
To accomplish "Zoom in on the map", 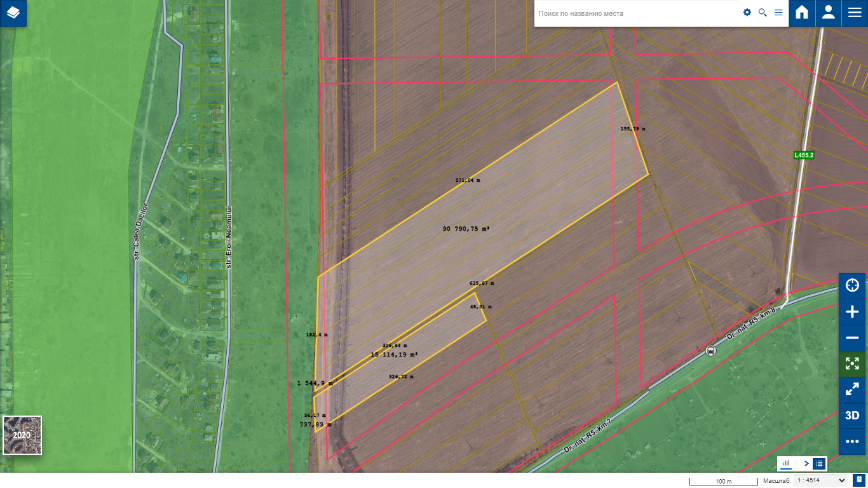I will pyautogui.click(x=852, y=311).
